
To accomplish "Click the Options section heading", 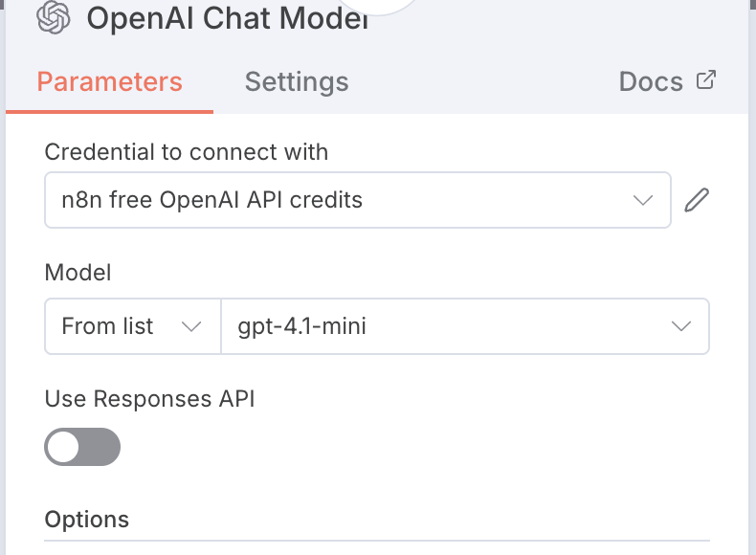I will click(87, 520).
